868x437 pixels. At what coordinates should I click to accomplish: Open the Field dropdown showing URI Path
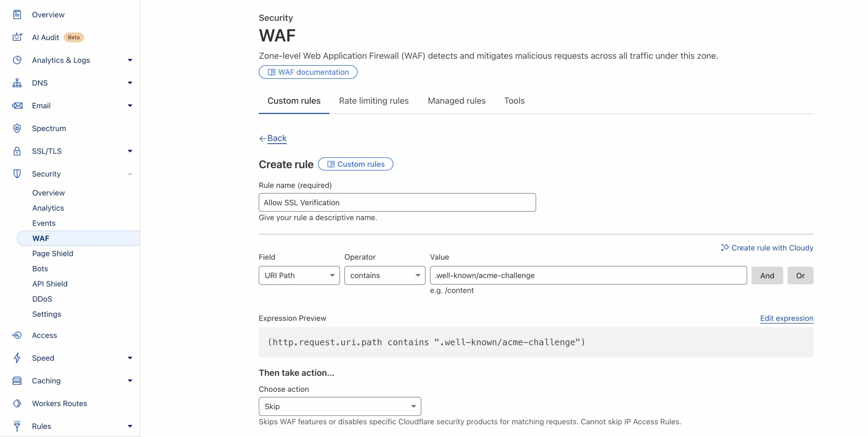pos(299,275)
